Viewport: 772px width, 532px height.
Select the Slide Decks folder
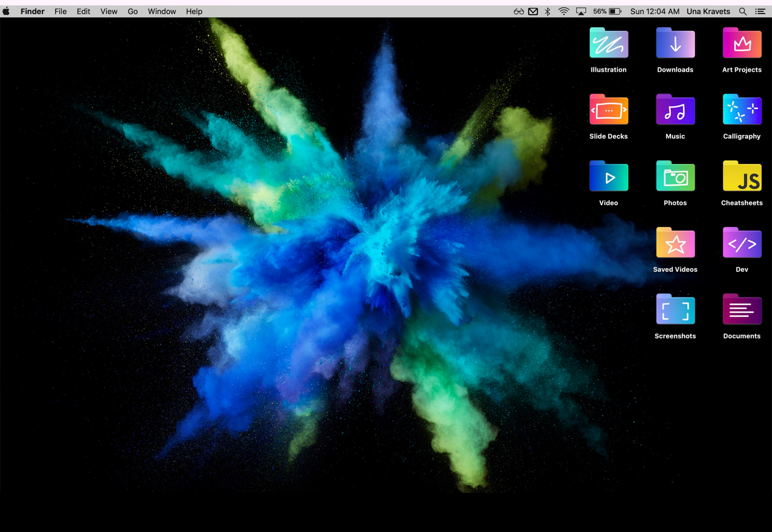click(609, 109)
